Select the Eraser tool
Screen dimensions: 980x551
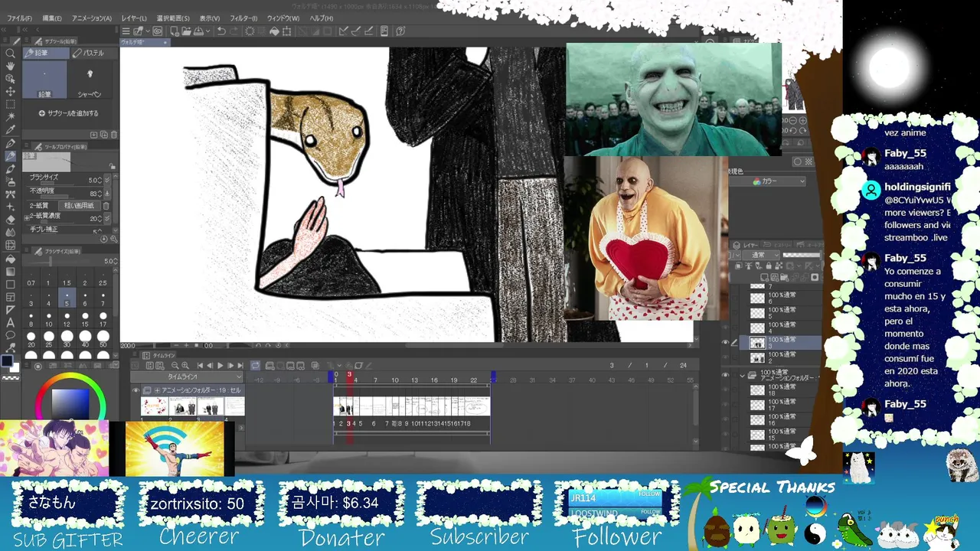(11, 220)
